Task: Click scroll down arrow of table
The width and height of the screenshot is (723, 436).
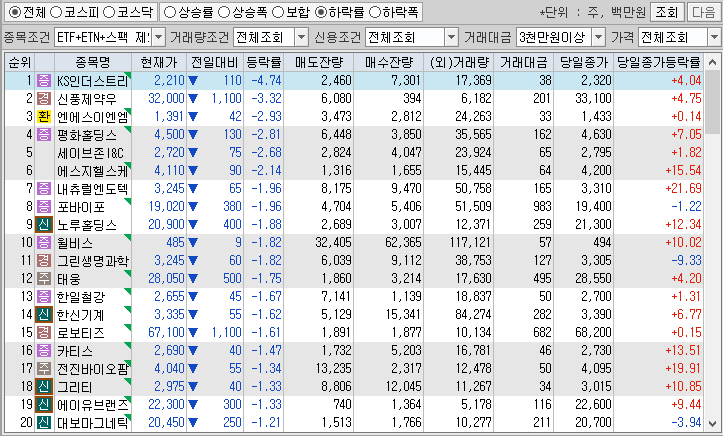Action: (x=712, y=424)
